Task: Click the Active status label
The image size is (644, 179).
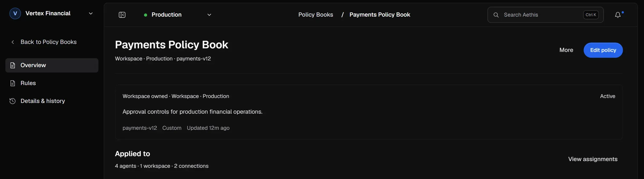Action: point(608,96)
